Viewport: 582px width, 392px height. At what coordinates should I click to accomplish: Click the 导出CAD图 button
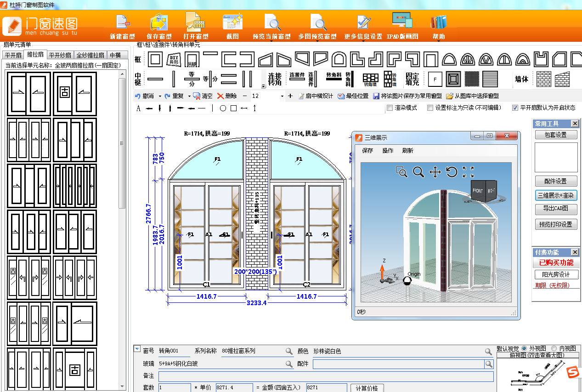[x=556, y=209]
